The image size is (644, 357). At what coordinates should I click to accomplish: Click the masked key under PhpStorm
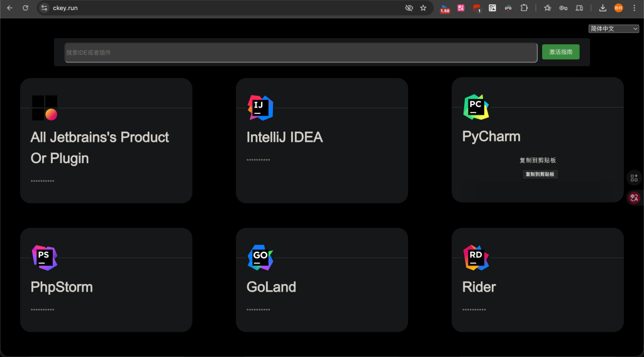pyautogui.click(x=42, y=310)
